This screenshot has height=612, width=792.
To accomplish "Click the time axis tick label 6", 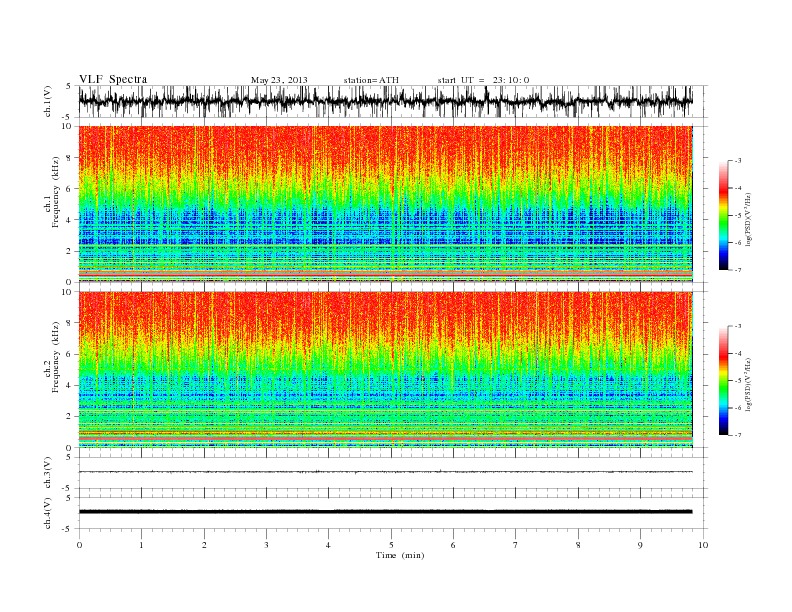I will pyautogui.click(x=453, y=545).
